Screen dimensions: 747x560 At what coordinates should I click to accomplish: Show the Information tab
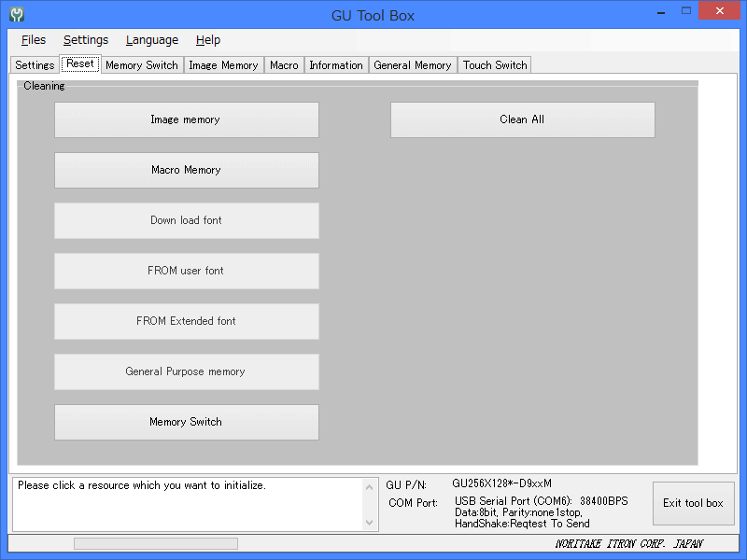tap(336, 65)
